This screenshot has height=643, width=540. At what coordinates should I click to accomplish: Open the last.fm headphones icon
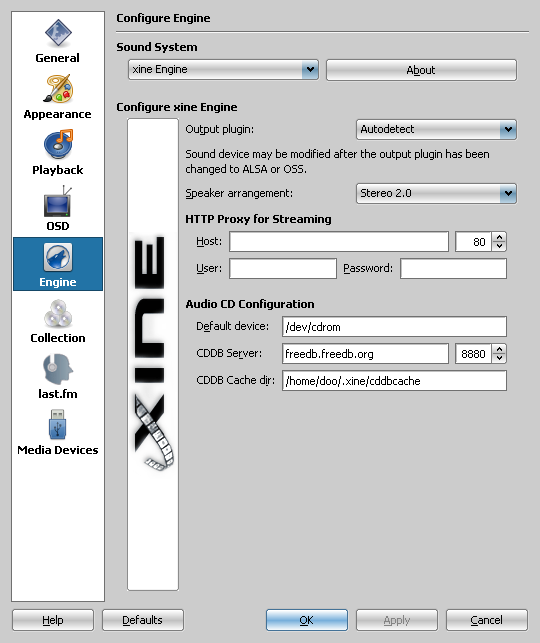point(58,369)
